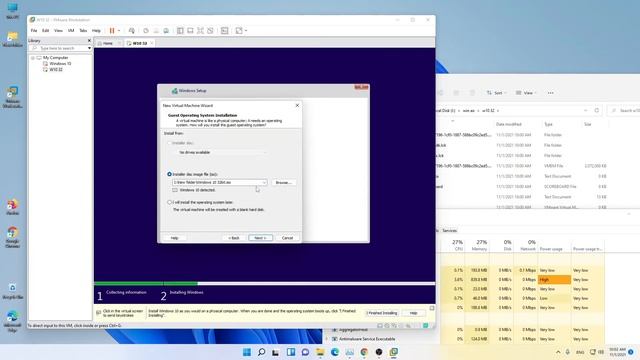Open the Help menu in VMware
This screenshot has height=360, width=640.
[x=96, y=31]
